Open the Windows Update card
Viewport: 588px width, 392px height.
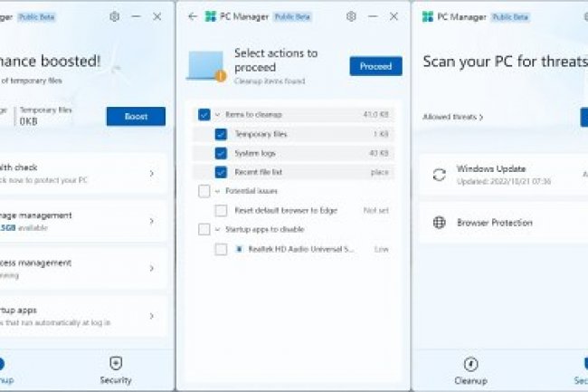[x=503, y=175]
